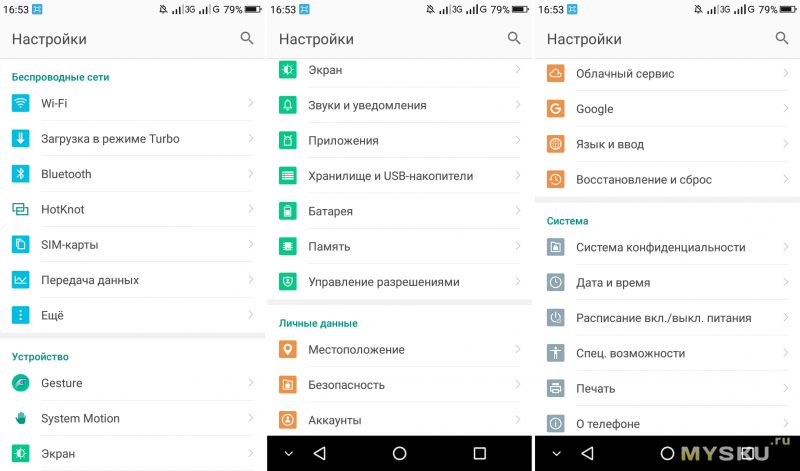
Task: Tap the recent apps square button
Action: coord(480,453)
